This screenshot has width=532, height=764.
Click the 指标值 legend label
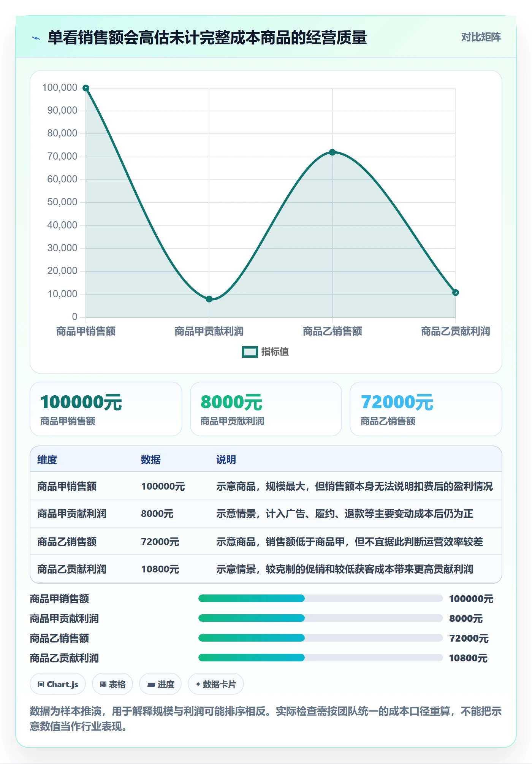coord(275,352)
